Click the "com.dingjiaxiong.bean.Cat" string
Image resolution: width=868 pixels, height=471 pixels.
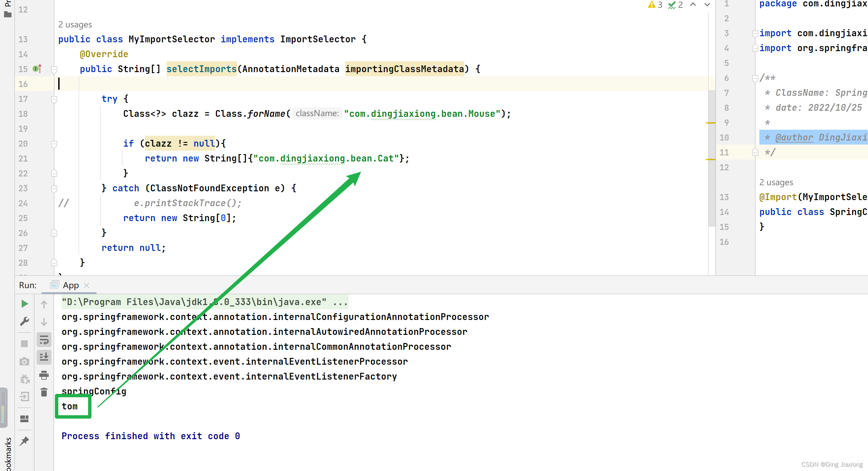[x=326, y=158]
